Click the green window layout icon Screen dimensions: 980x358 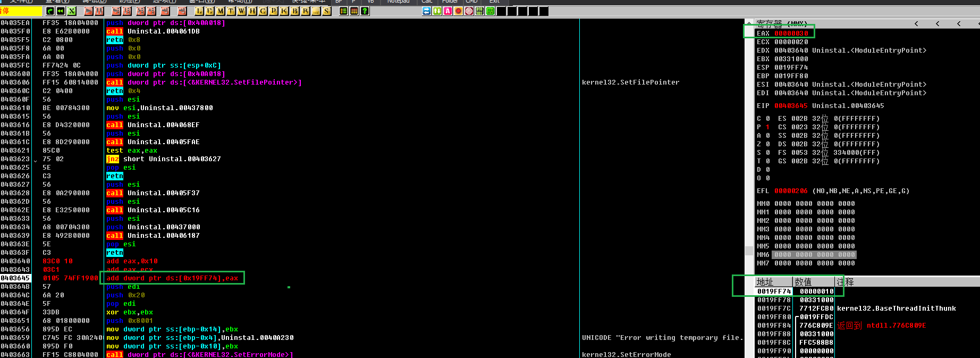[491, 11]
